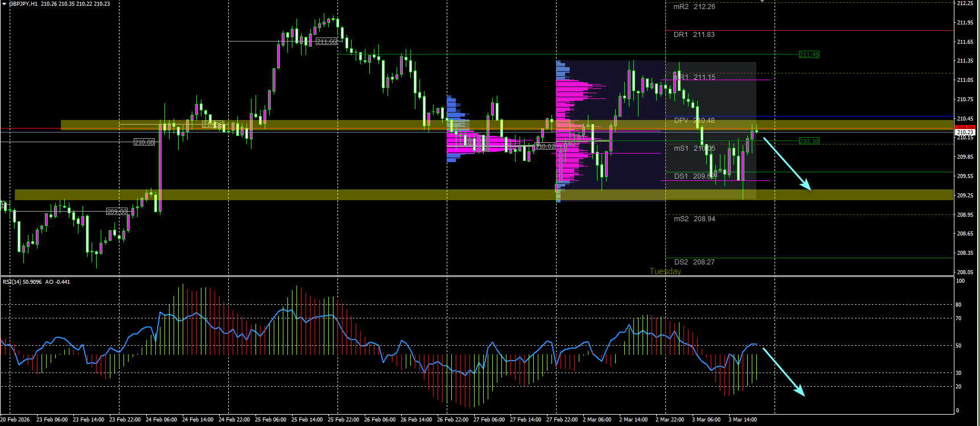This screenshot has width=980, height=426.
Task: Select the 210.08 price level label
Action: coord(144,142)
